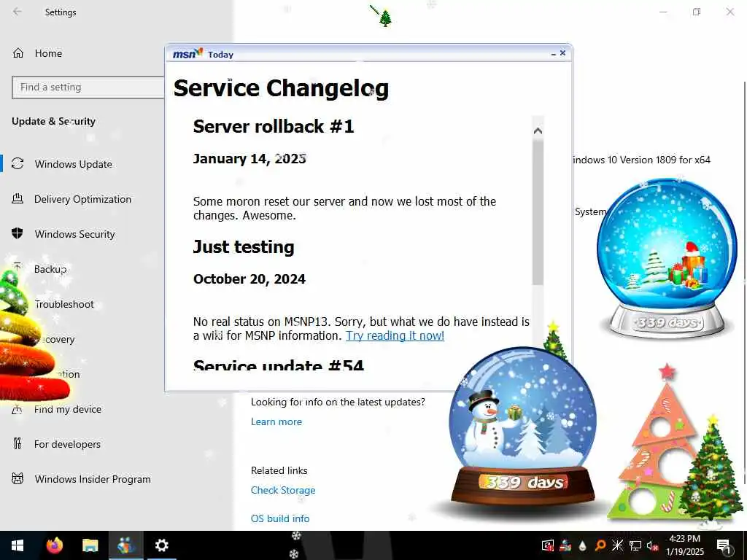
Task: Select Backup in the sidebar
Action: (x=50, y=269)
